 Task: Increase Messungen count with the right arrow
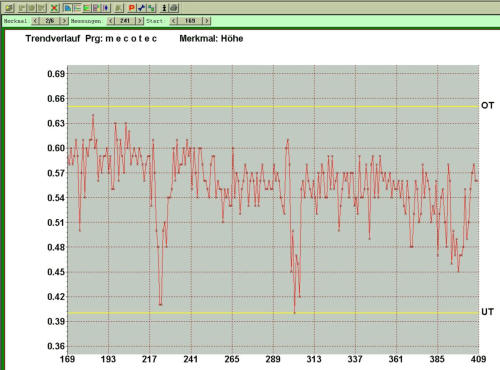pyautogui.click(x=140, y=21)
